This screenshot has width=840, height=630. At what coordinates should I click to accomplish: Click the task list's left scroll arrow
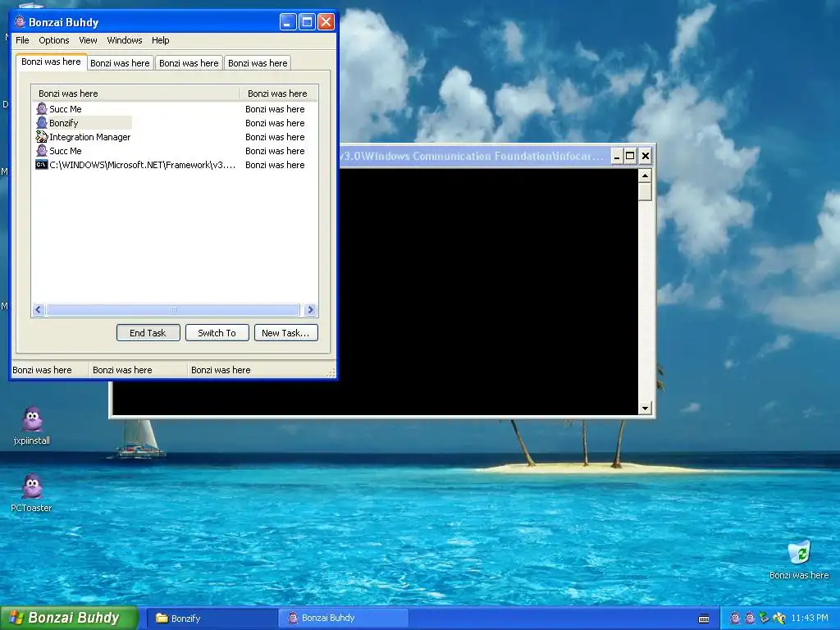coord(38,309)
